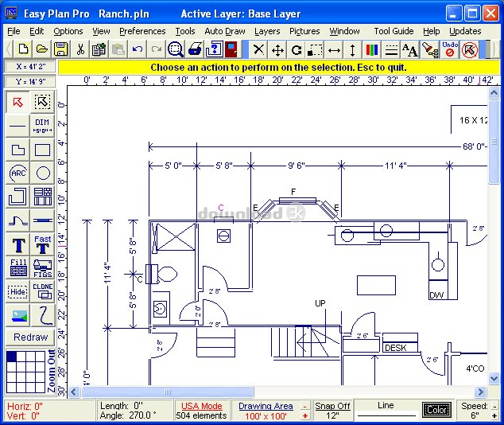Click the scissors Cut icon
Screen dimensions: 504x425
point(79,49)
